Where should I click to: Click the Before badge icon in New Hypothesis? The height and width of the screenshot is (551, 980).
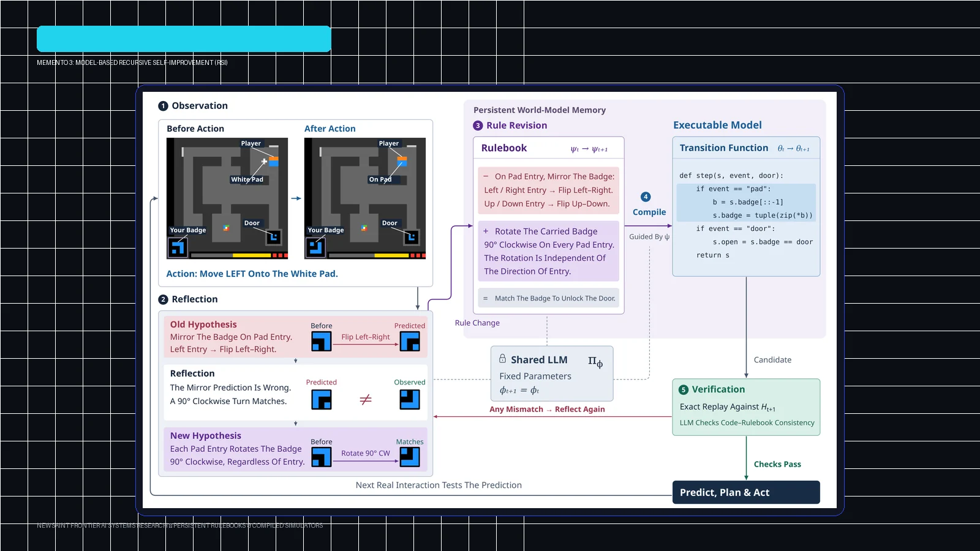pyautogui.click(x=322, y=457)
